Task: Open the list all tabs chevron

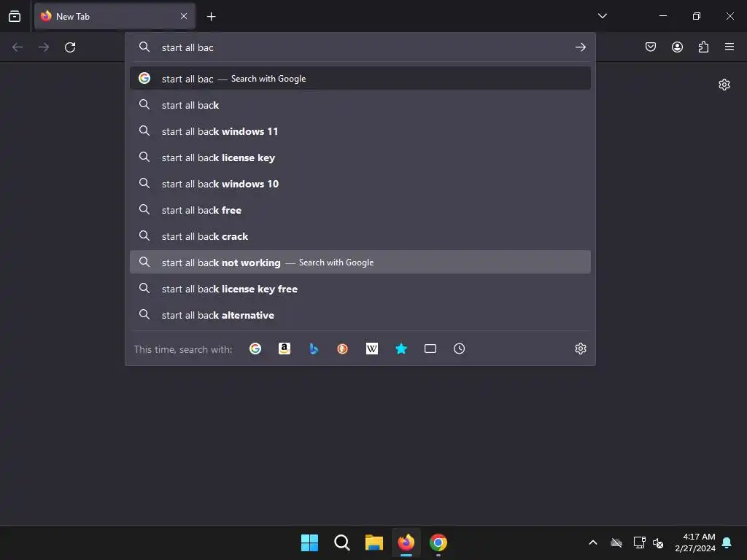Action: coord(602,16)
